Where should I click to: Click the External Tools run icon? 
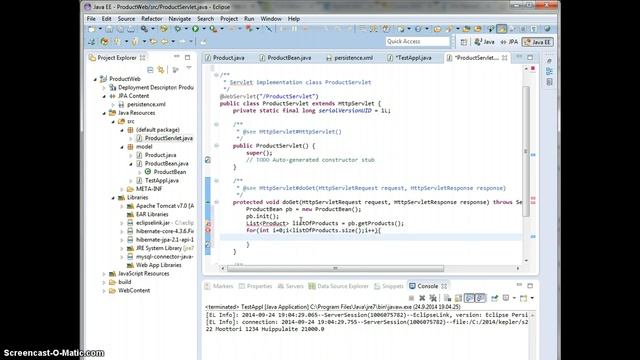pos(213,29)
